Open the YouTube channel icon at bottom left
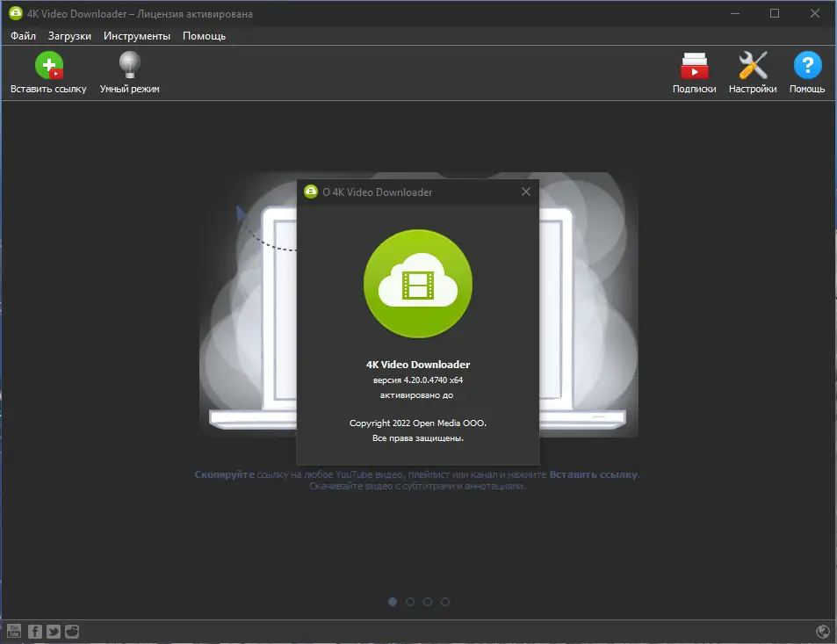Viewport: 837px width, 644px height. tap(14, 631)
